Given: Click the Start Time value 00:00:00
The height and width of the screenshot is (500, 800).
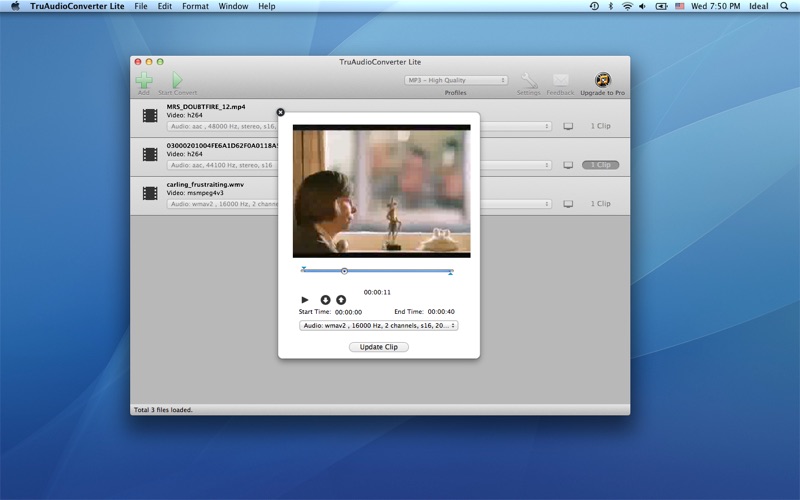Looking at the screenshot, I should pyautogui.click(x=348, y=312).
